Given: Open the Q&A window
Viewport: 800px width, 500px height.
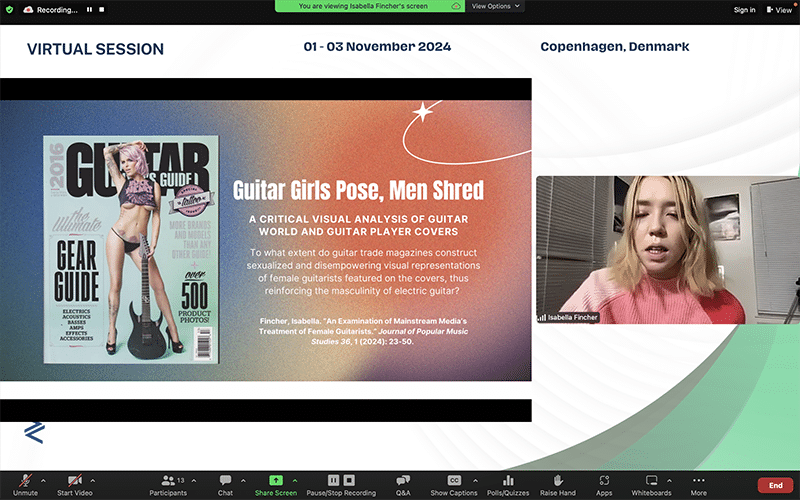Looking at the screenshot, I should [403, 485].
